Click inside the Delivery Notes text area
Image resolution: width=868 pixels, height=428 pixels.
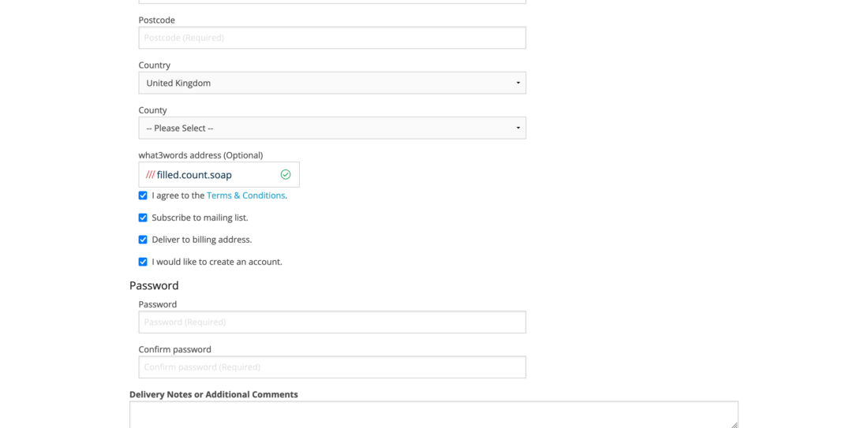point(434,414)
